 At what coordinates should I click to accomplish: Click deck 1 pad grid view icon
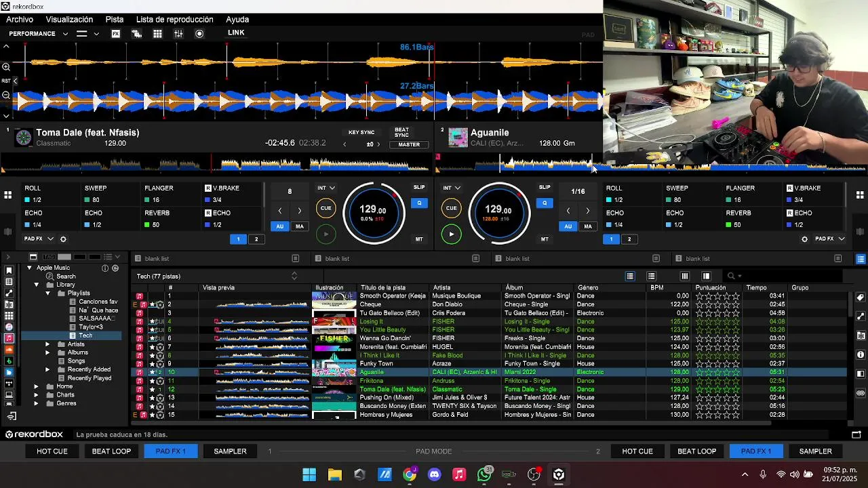7,195
